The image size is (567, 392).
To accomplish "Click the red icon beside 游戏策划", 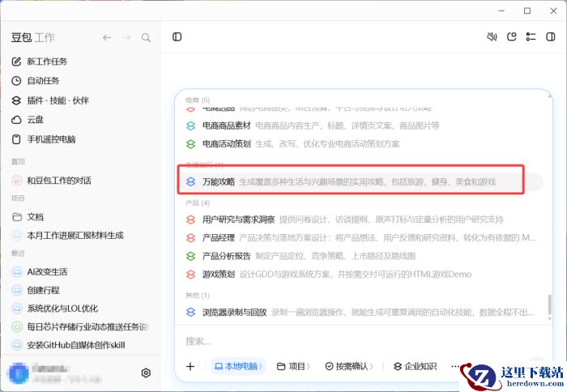I will 190,275.
